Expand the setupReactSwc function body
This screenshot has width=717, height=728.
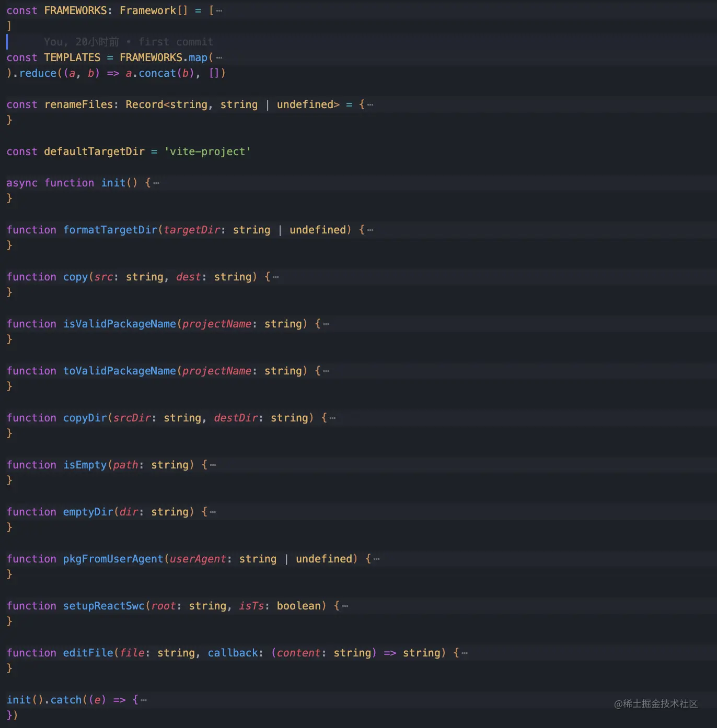point(344,606)
